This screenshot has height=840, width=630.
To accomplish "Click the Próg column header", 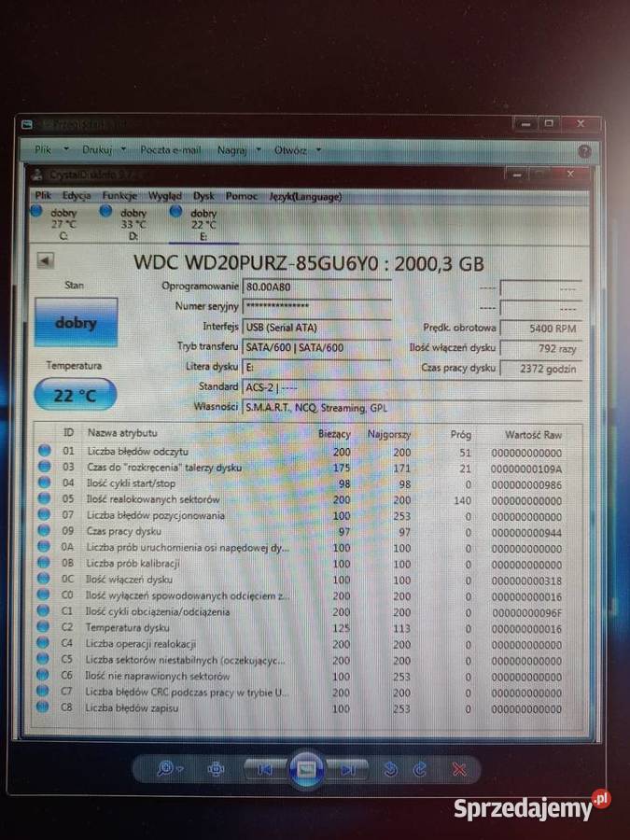I will pos(461,434).
